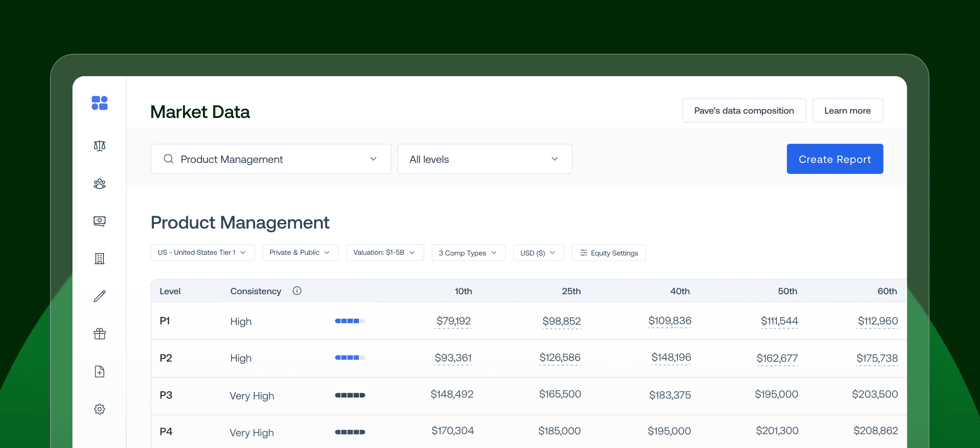The height and width of the screenshot is (448, 980).
Task: Click the Consistency info icon
Action: tap(297, 291)
